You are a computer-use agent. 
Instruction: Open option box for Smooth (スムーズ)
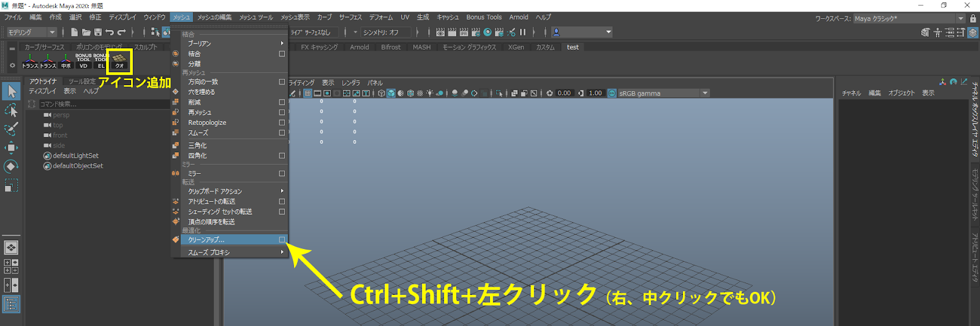point(282,133)
